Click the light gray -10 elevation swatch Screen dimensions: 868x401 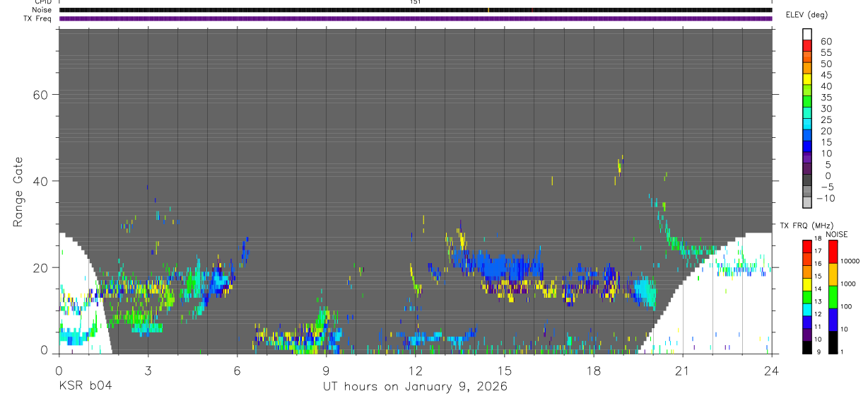click(x=807, y=202)
